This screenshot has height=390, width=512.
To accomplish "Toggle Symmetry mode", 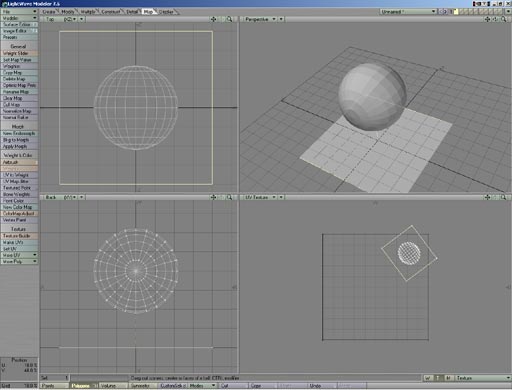I will (x=143, y=386).
